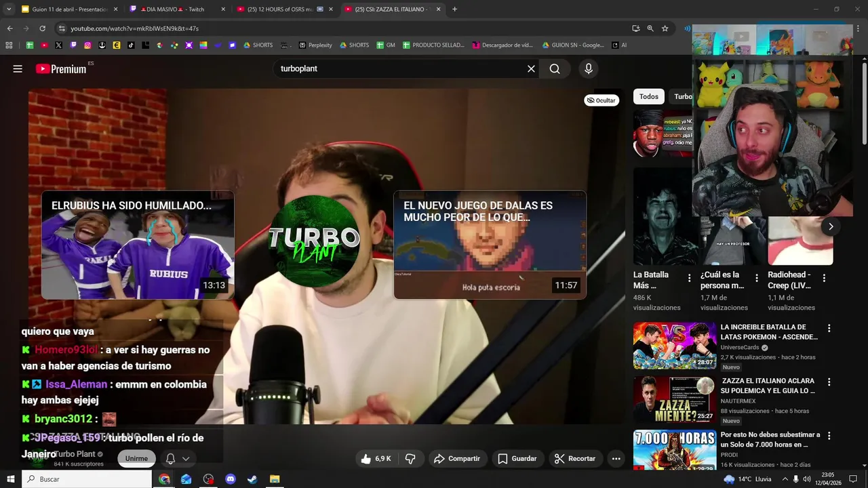Screen dimensions: 868x488
Task: Open EL NUEVO JUEGO DE DALAS end card
Action: pyautogui.click(x=490, y=245)
